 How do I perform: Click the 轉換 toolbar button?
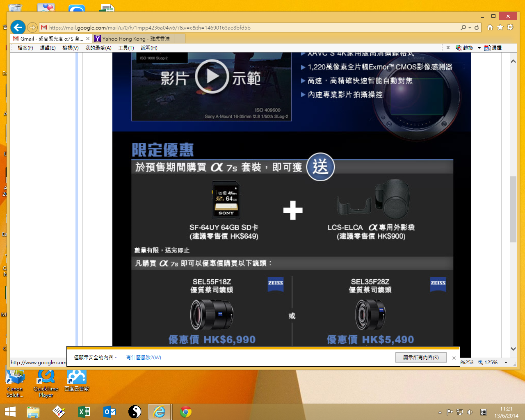click(464, 48)
